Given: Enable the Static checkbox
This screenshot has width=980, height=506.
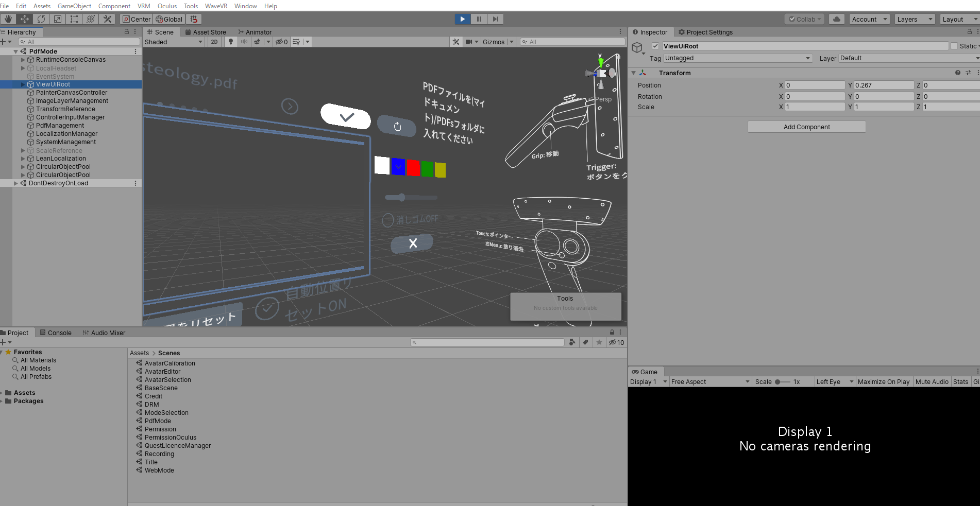Looking at the screenshot, I should 954,46.
